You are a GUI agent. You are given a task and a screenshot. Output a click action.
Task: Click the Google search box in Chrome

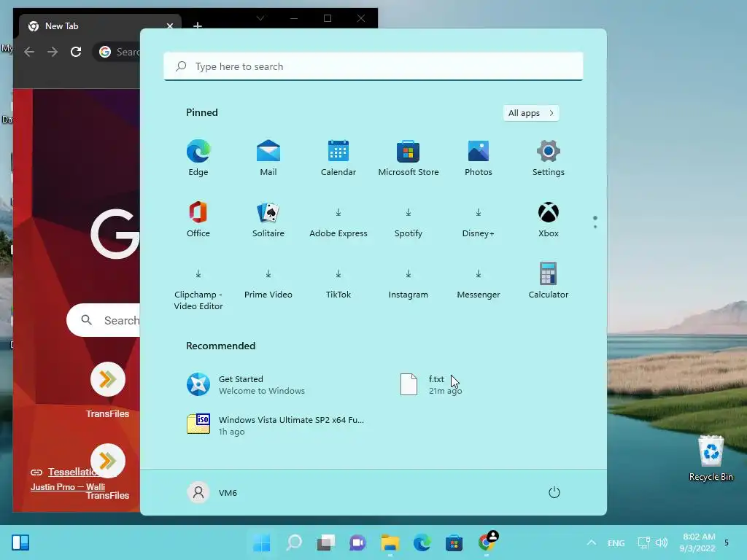(x=104, y=320)
